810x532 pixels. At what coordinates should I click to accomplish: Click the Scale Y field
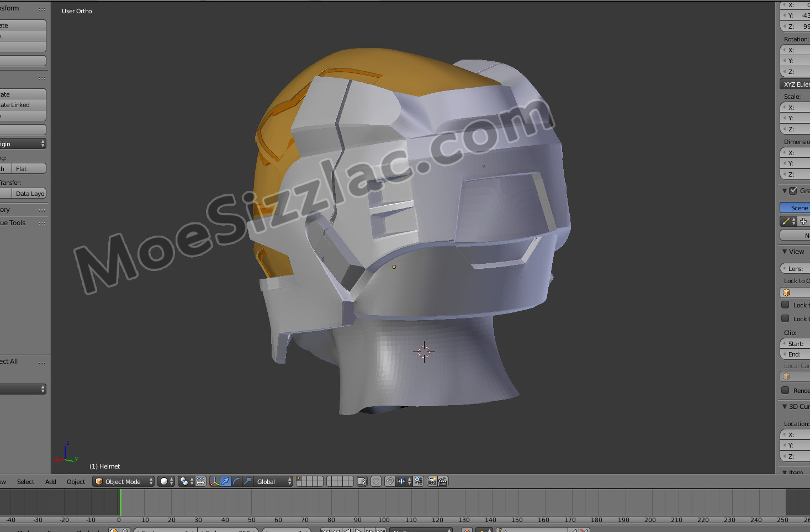[x=795, y=118]
